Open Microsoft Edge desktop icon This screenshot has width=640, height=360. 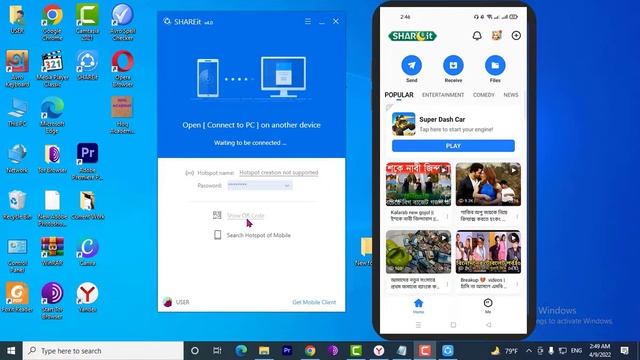52,116
